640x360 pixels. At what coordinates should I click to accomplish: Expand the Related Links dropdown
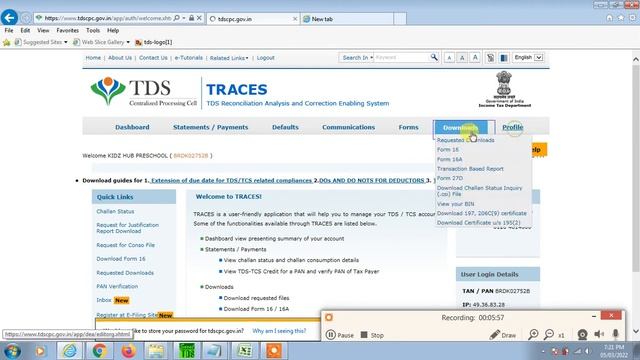pos(229,58)
